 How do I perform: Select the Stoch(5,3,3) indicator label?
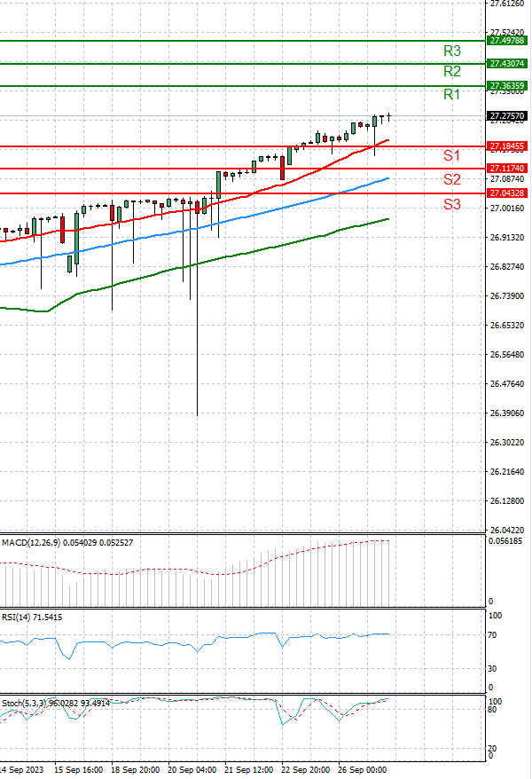27,704
